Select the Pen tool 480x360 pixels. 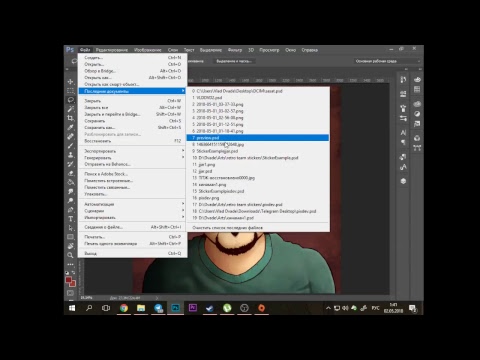tap(70, 210)
